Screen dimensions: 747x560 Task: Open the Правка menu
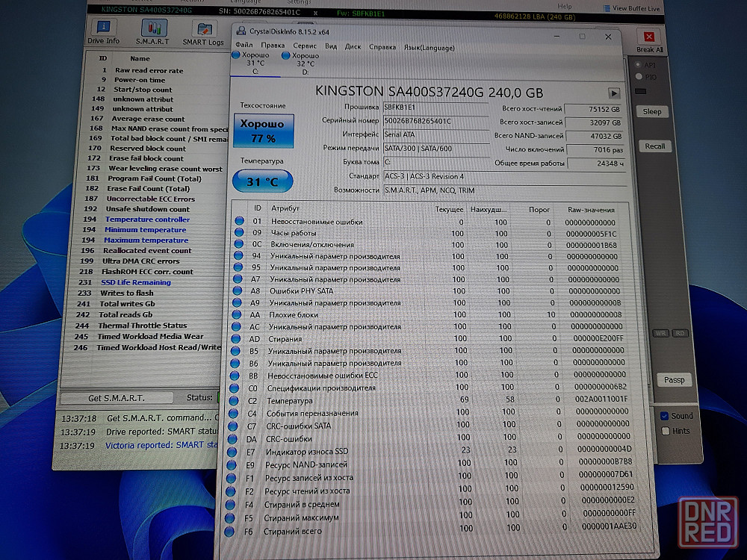[x=273, y=46]
